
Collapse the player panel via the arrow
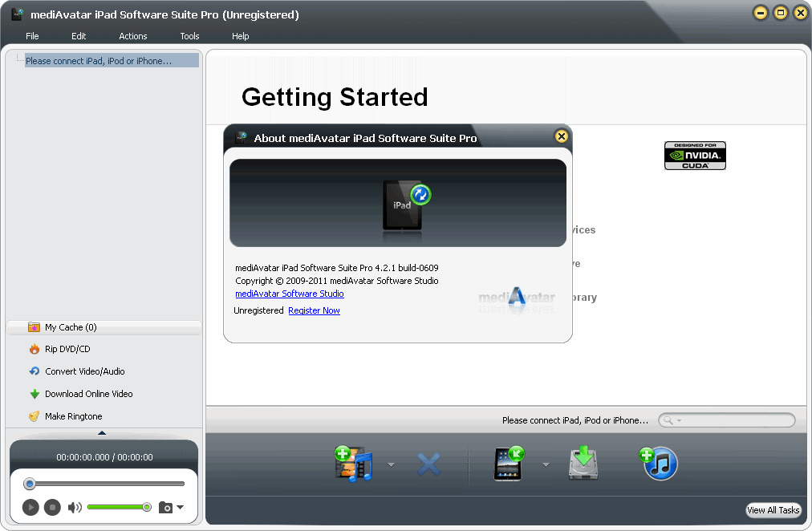pyautogui.click(x=104, y=431)
